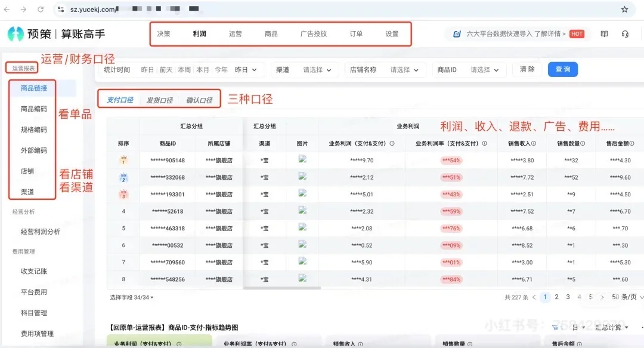The image size is (644, 348).
Task: Open the 订单 top menu
Action: pyautogui.click(x=355, y=34)
